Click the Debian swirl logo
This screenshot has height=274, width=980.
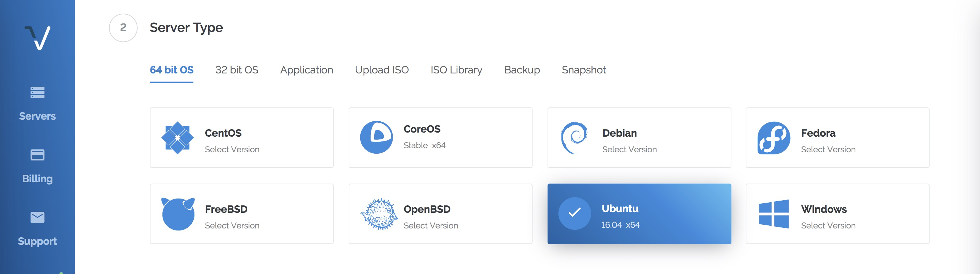[x=574, y=138]
